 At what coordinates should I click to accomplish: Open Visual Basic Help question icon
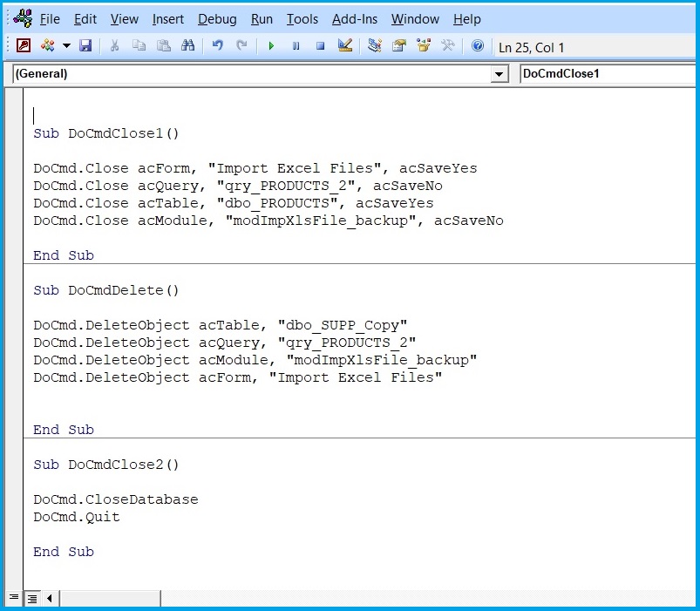[x=477, y=46]
